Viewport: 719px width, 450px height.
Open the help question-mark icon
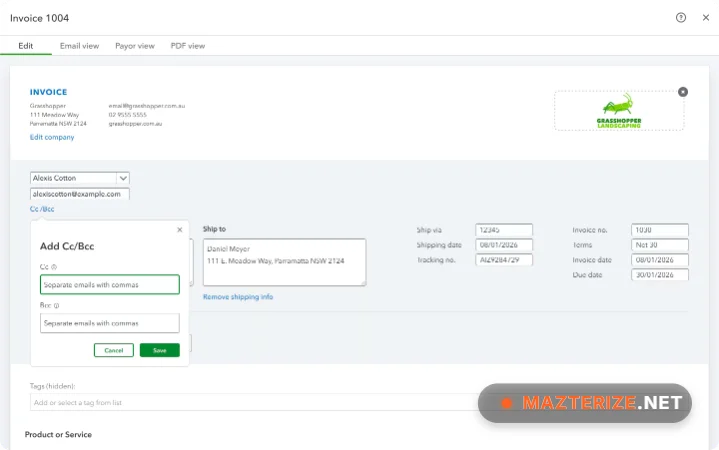coord(681,17)
